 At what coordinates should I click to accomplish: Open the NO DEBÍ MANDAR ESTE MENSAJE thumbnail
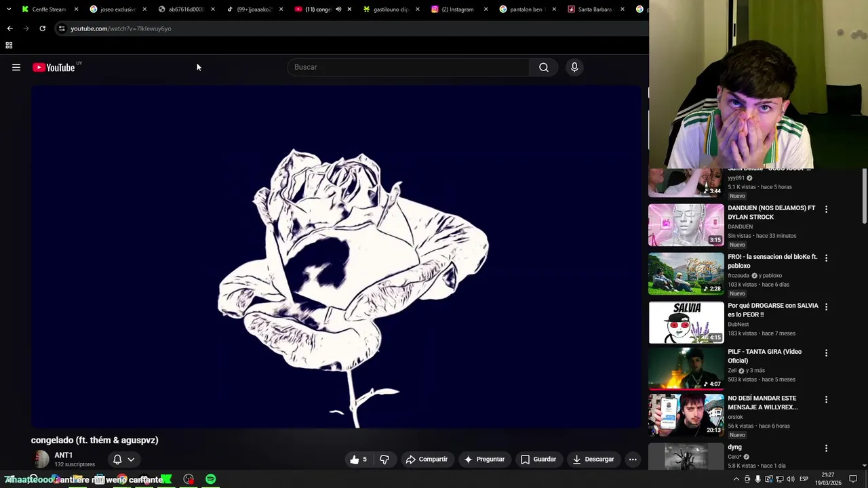[686, 415]
